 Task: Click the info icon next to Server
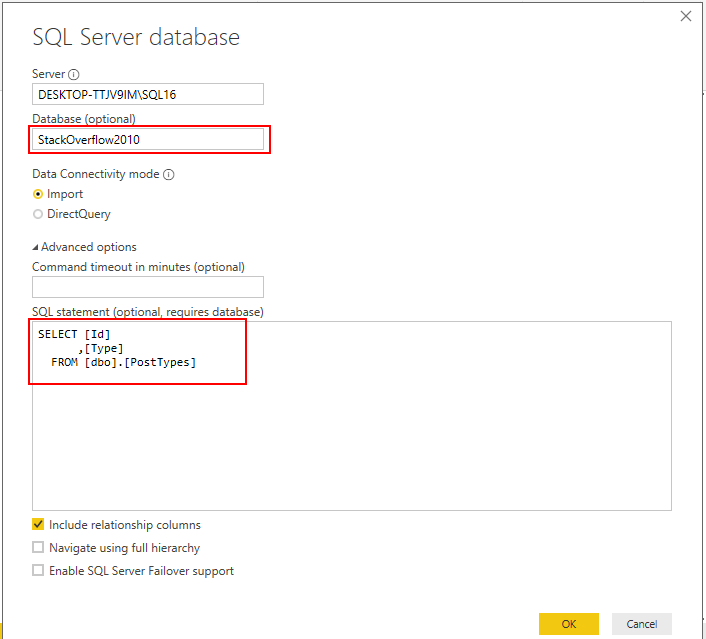click(74, 74)
